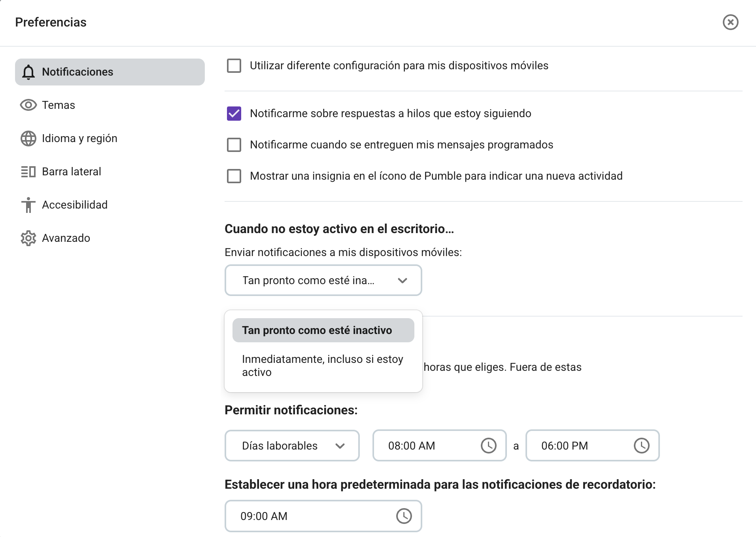Click the gear icon next to Avanzado

coord(28,238)
